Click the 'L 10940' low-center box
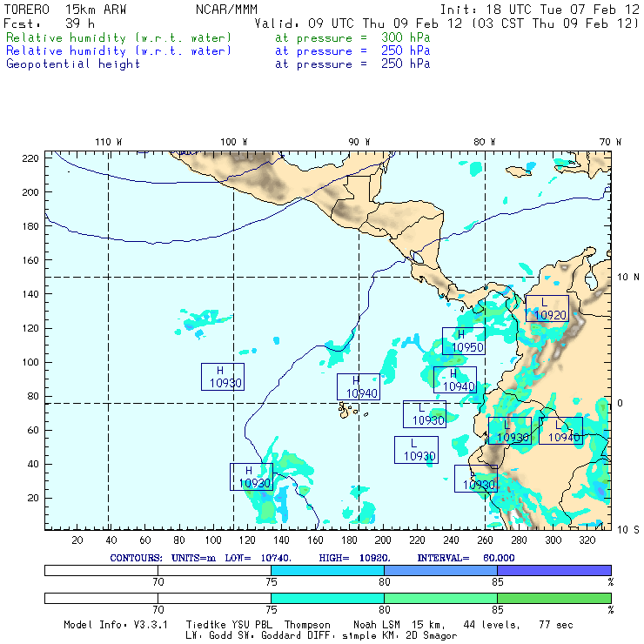 560,431
